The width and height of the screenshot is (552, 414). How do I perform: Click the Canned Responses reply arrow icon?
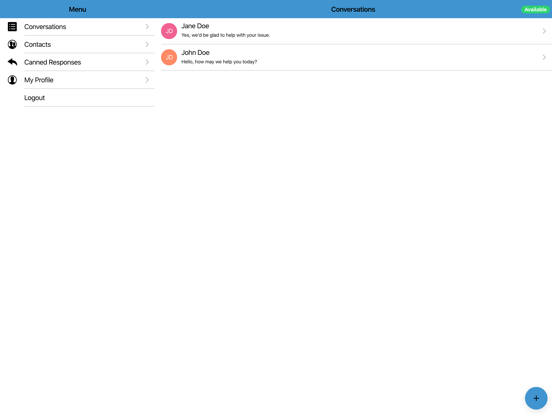12,62
